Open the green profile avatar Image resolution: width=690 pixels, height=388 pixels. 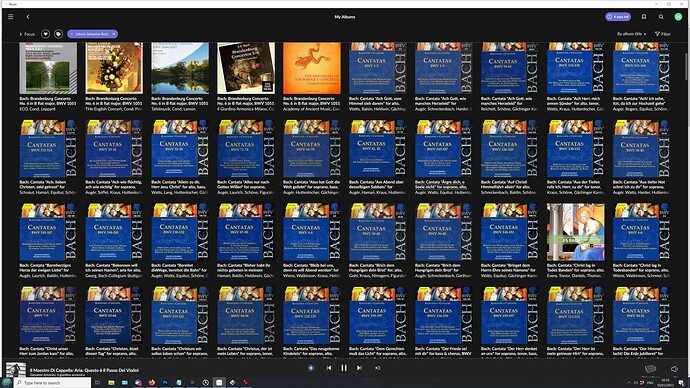click(x=678, y=17)
